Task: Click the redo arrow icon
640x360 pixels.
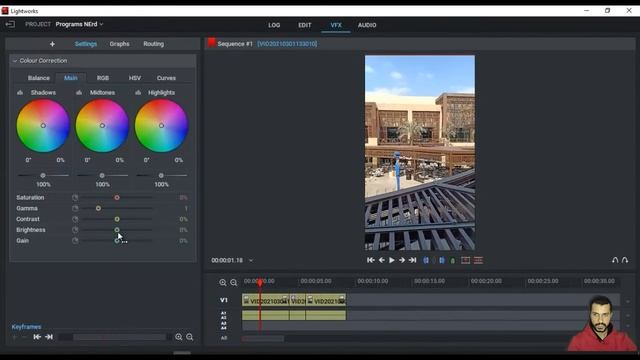Action: (625, 260)
